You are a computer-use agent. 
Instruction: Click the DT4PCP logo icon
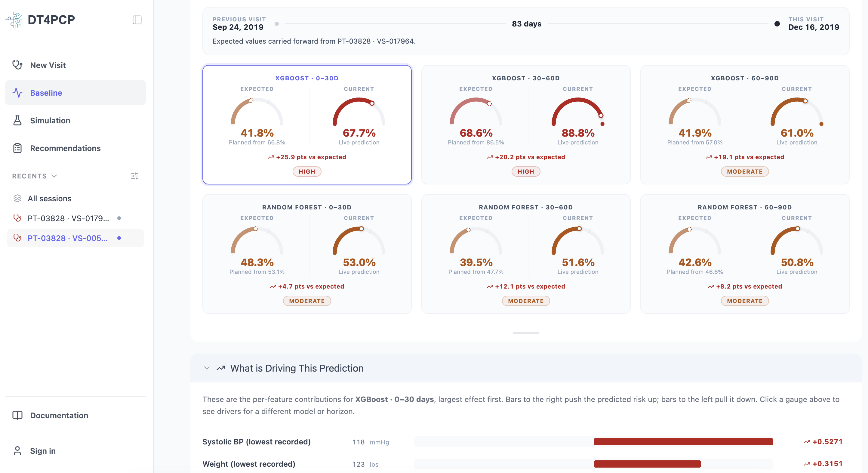coord(14,20)
